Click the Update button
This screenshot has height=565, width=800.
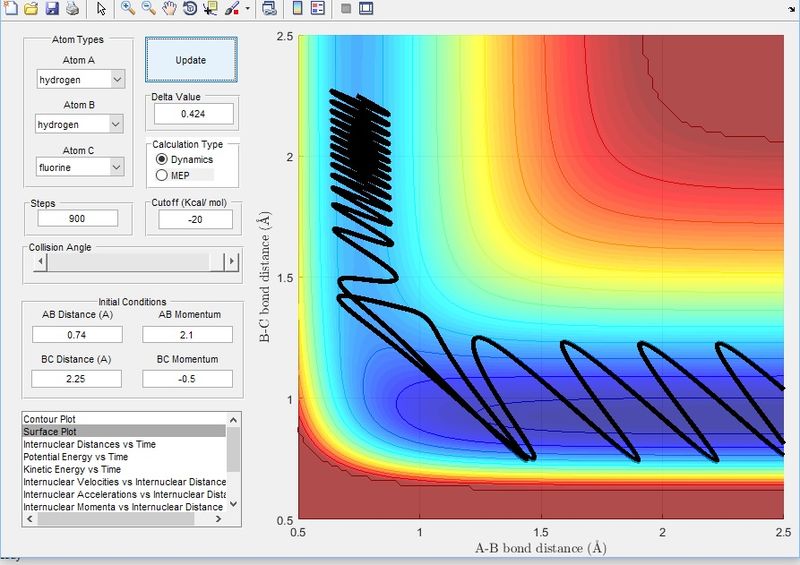pyautogui.click(x=191, y=60)
